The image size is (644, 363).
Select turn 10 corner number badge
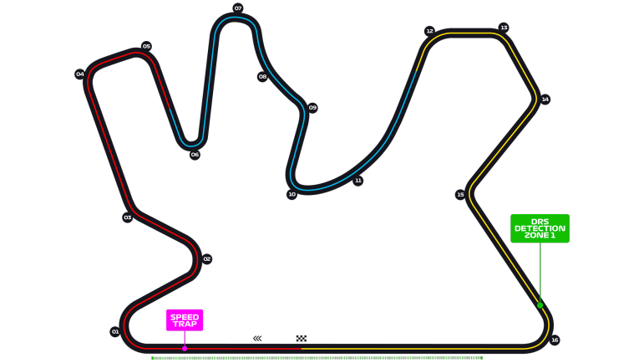pyautogui.click(x=292, y=195)
